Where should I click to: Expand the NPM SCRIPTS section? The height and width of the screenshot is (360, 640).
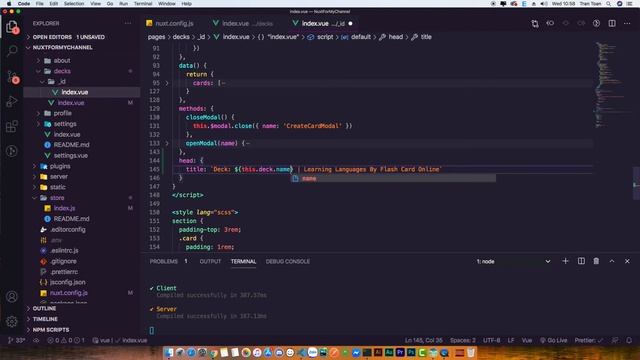point(51,330)
